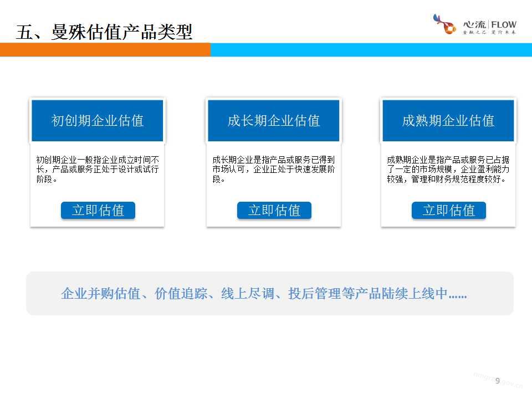The width and height of the screenshot is (532, 399).
Task: Click the small tagline under the logo
Action: (x=489, y=34)
